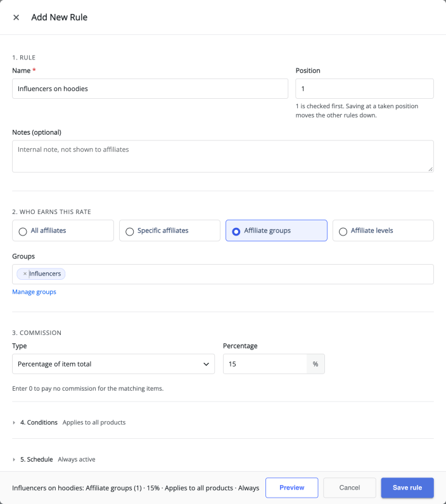Click the 'Enter 0 to pay no commission' hint

point(88,388)
